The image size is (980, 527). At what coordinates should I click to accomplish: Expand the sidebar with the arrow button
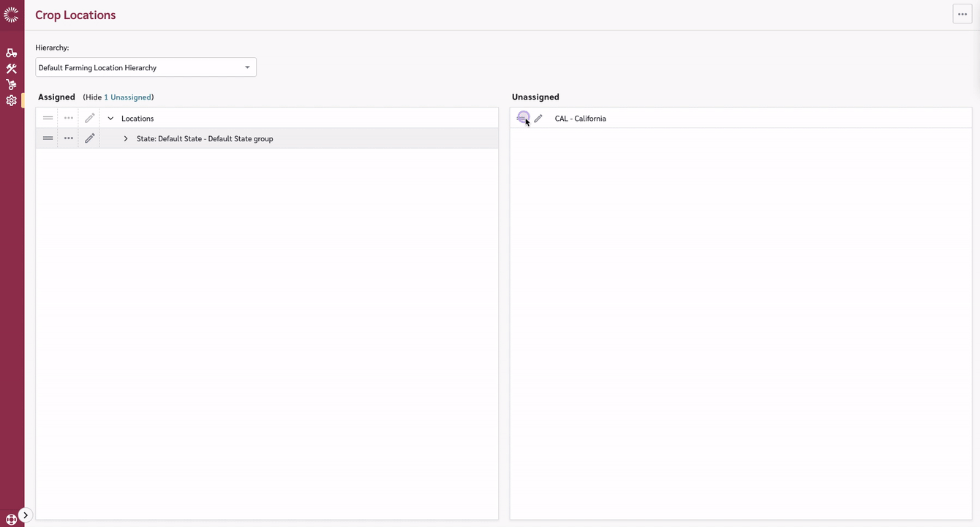pyautogui.click(x=26, y=515)
